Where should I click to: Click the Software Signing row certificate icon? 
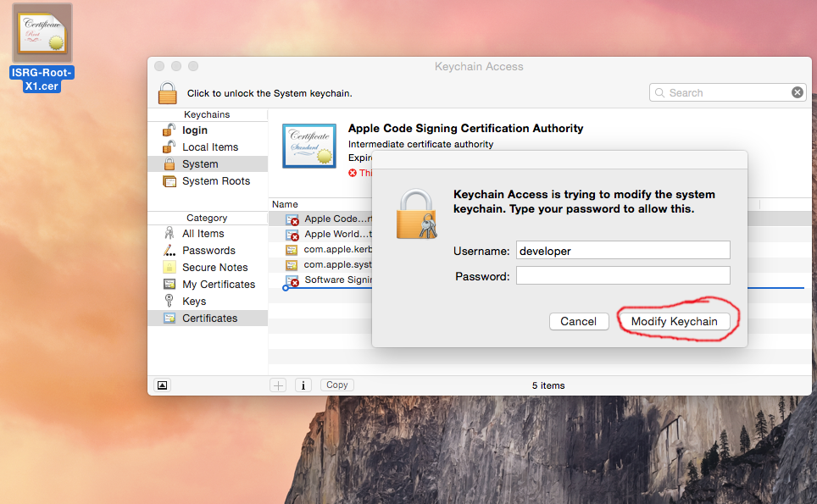[292, 280]
